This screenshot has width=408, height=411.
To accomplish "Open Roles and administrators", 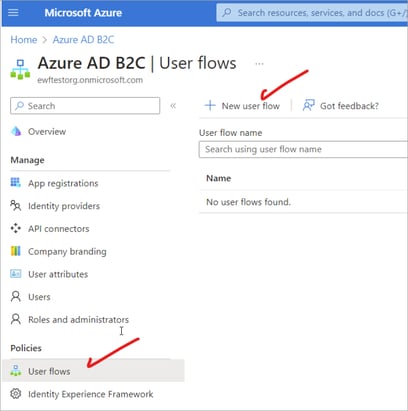I will tap(78, 320).
